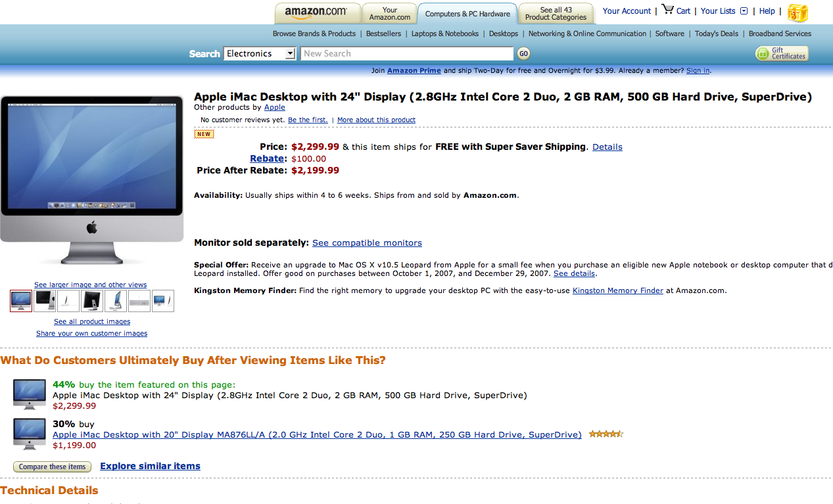Expand the Your Lists dropdown arrow
The width and height of the screenshot is (833, 504).
click(x=744, y=11)
